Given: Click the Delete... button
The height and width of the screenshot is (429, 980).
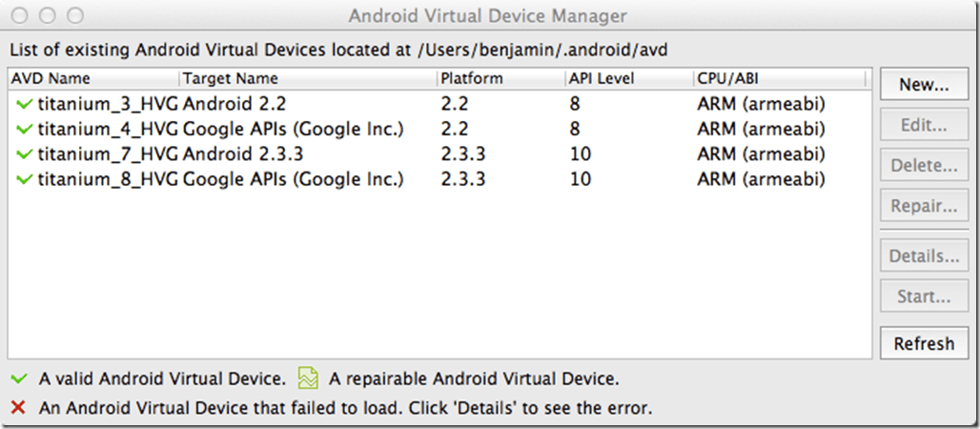Looking at the screenshot, I should click(924, 165).
